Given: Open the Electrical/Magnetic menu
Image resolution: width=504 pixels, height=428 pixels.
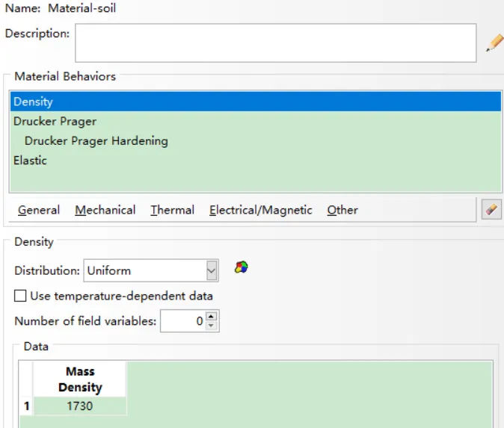Looking at the screenshot, I should click(261, 210).
